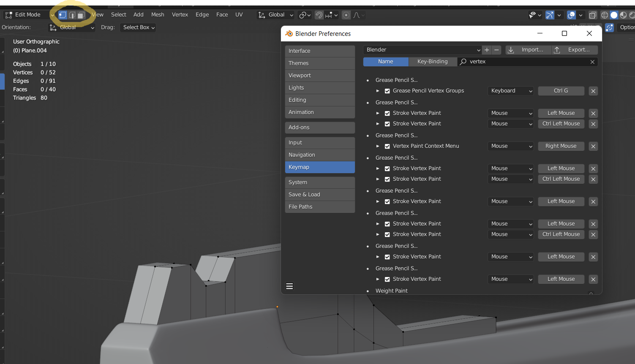Screen dimensions: 635x364
Task: Open the Orientation Global dropdown
Action: pos(71,27)
